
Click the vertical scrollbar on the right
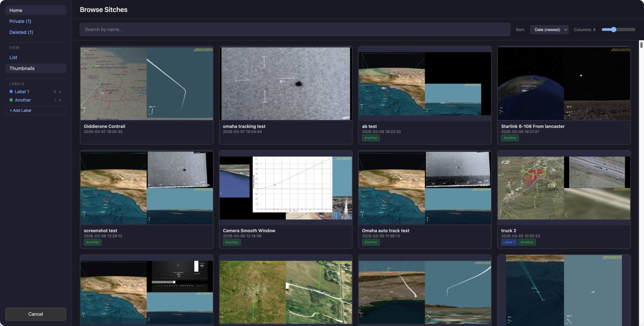[641, 45]
